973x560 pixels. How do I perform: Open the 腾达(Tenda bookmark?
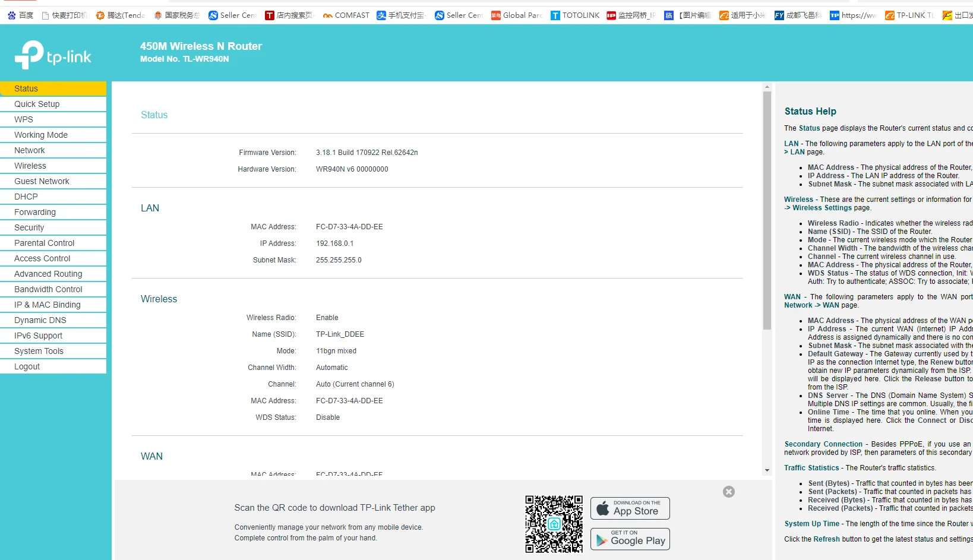pos(121,15)
